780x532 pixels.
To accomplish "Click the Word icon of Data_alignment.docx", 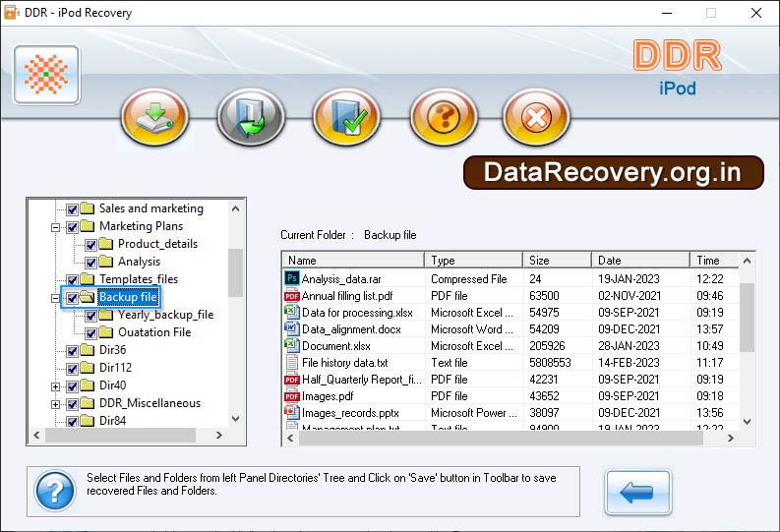I will coord(292,328).
